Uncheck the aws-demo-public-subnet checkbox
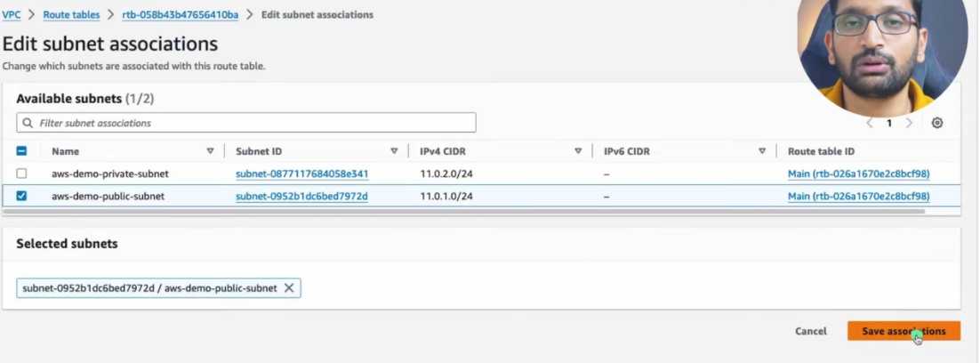This screenshot has height=363, width=980. click(x=22, y=196)
